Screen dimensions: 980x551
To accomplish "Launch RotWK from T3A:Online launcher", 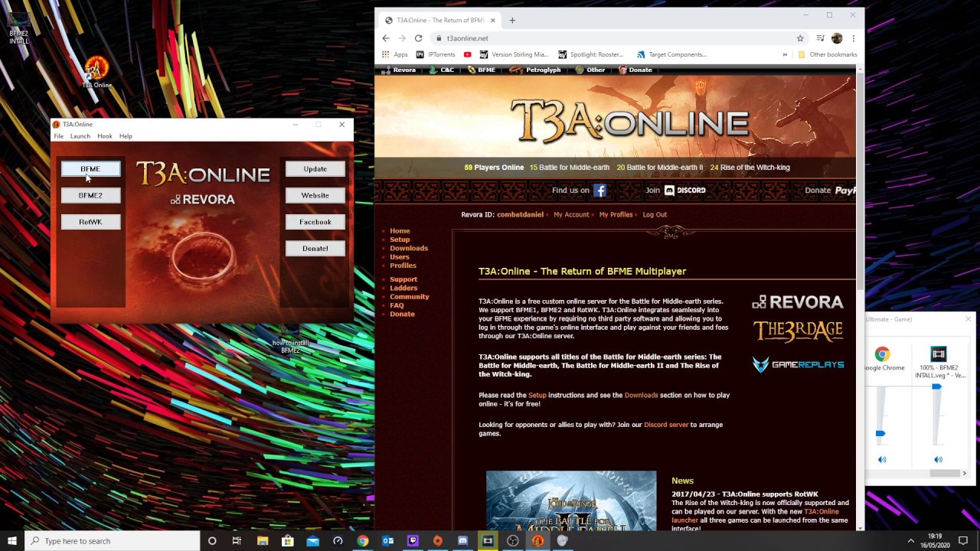I will pos(90,222).
